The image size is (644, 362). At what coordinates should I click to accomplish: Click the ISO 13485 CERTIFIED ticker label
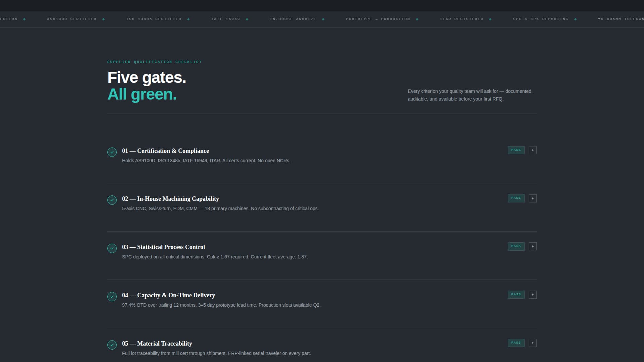(x=153, y=19)
